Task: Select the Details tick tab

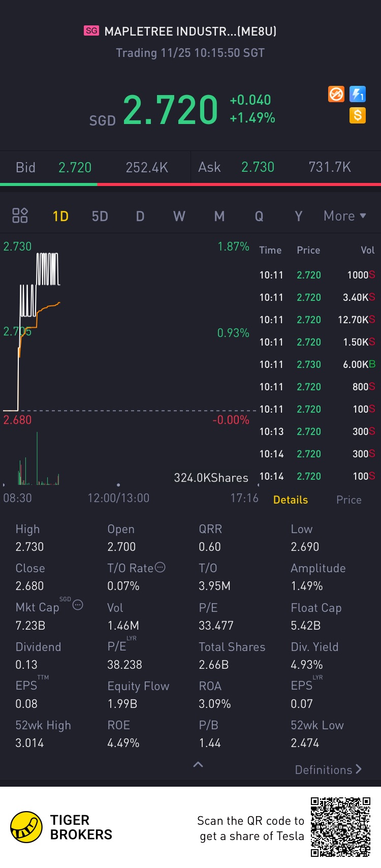Action: coord(291,500)
